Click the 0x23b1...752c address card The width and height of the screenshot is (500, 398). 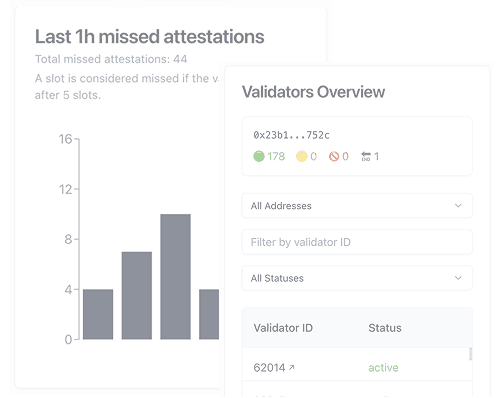click(x=357, y=146)
